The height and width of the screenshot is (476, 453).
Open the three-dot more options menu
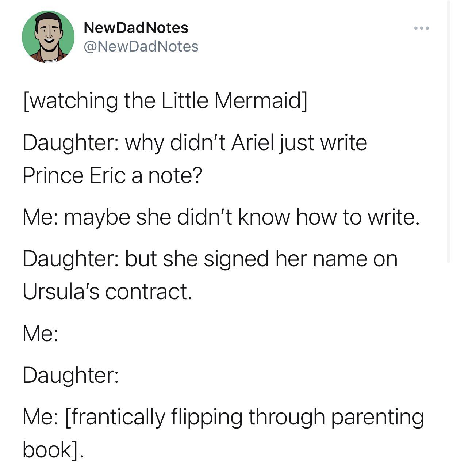(x=422, y=28)
